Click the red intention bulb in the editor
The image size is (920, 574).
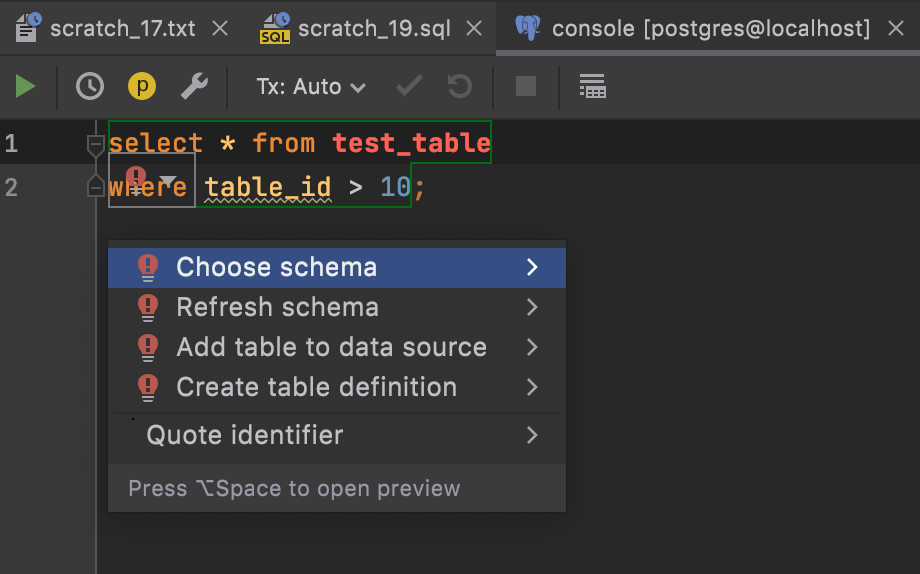coord(136,180)
